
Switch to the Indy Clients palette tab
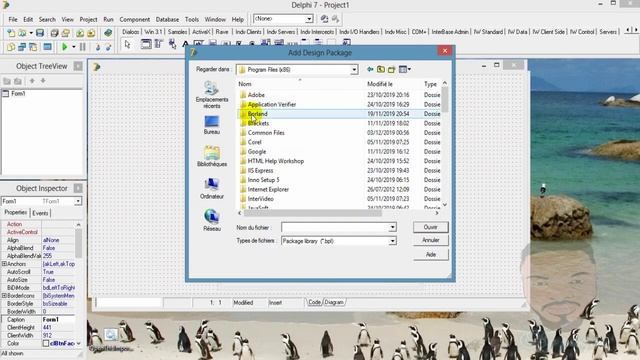(248, 31)
